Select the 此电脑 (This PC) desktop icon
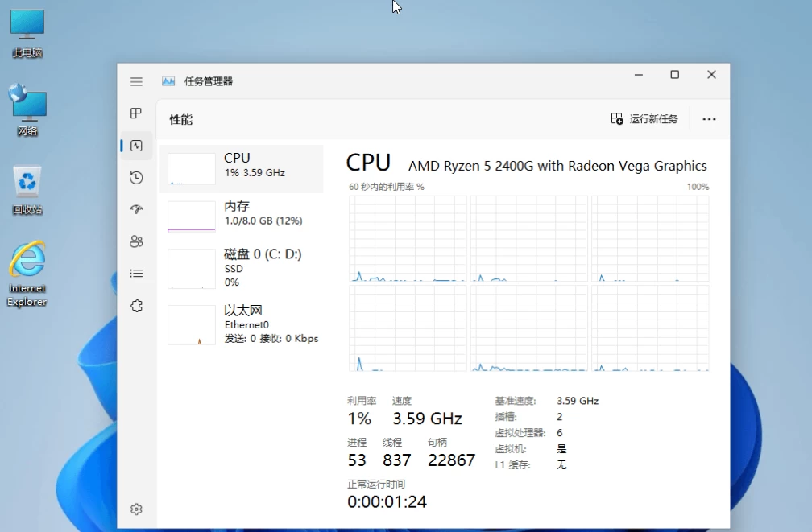The image size is (812, 532). 27,34
